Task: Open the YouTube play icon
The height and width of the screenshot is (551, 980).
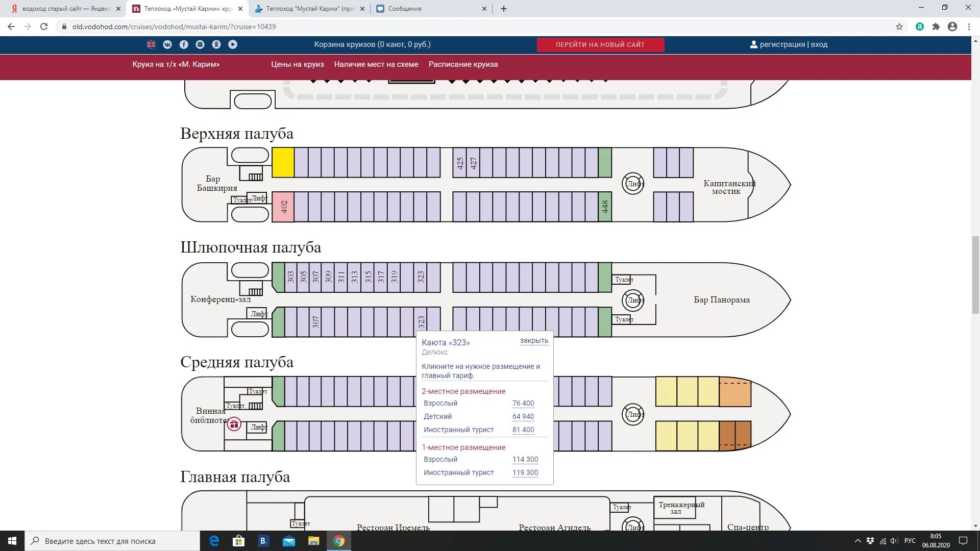Action: [x=233, y=44]
